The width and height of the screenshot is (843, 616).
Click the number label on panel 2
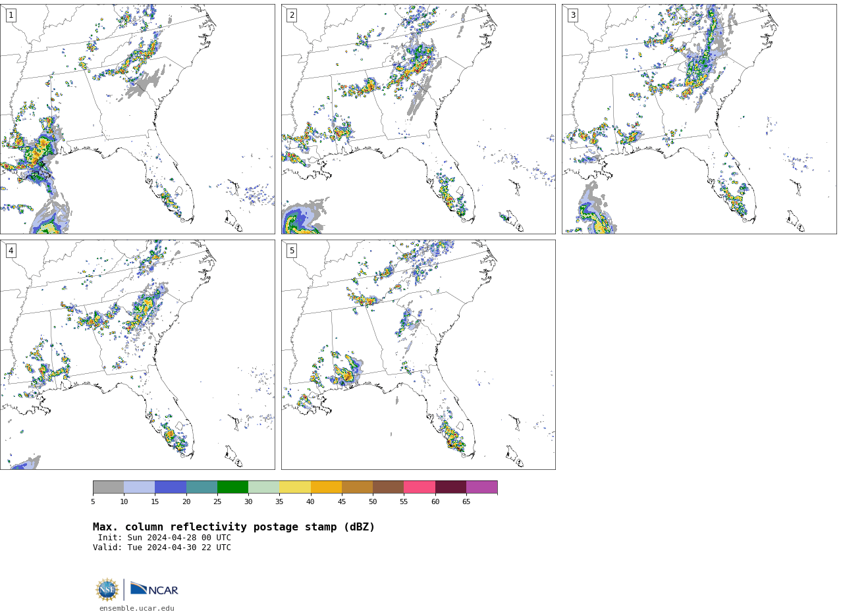click(x=292, y=15)
